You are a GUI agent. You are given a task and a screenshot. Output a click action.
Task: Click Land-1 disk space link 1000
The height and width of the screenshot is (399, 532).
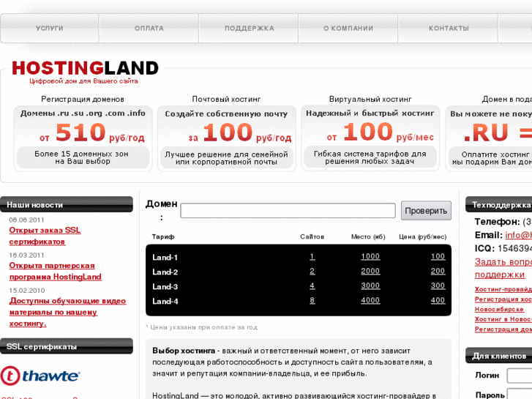pos(370,257)
